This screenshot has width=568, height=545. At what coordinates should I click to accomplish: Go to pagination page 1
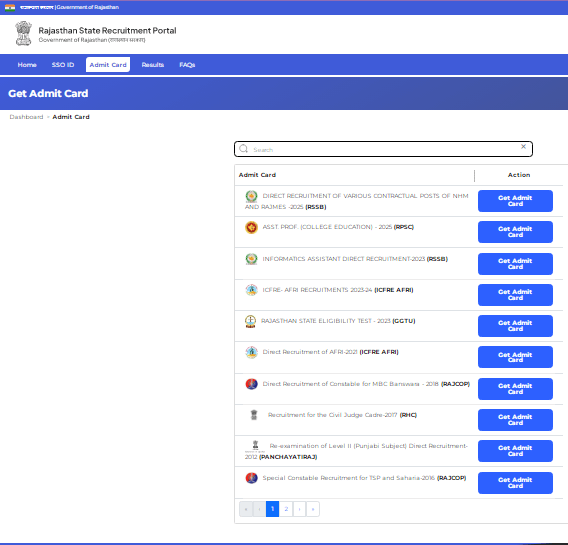pos(272,509)
